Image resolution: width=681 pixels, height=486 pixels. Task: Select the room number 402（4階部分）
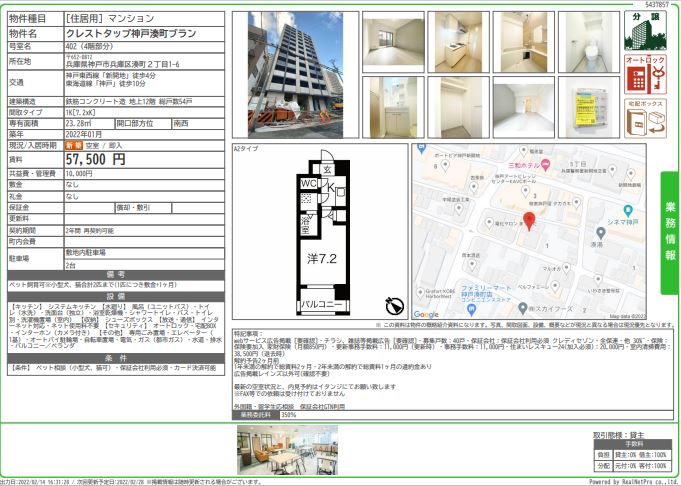coord(89,46)
